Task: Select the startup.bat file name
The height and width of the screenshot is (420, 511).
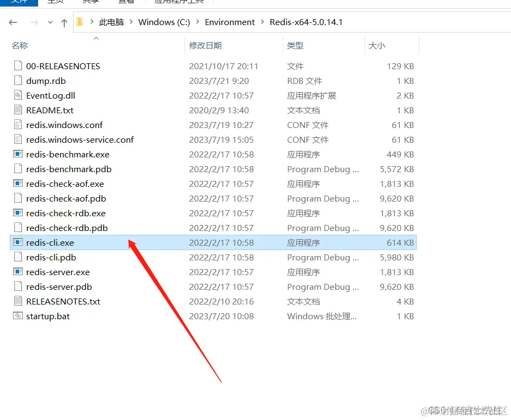Action: click(48, 316)
